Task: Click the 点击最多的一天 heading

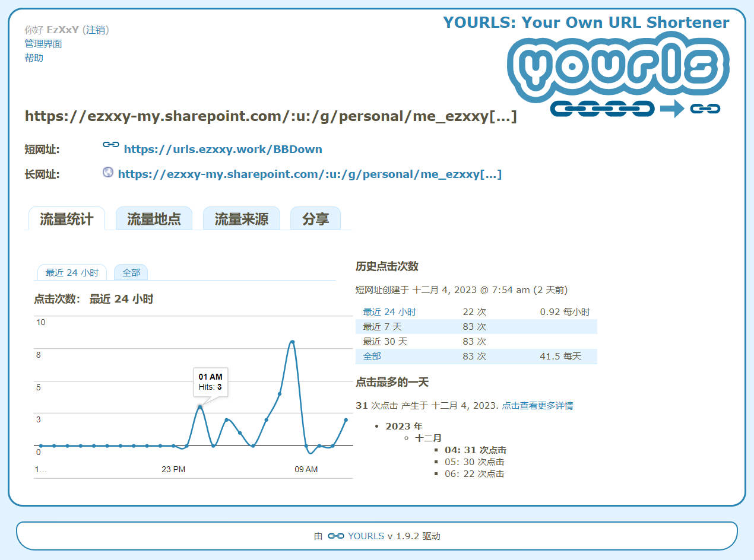Action: coord(392,382)
